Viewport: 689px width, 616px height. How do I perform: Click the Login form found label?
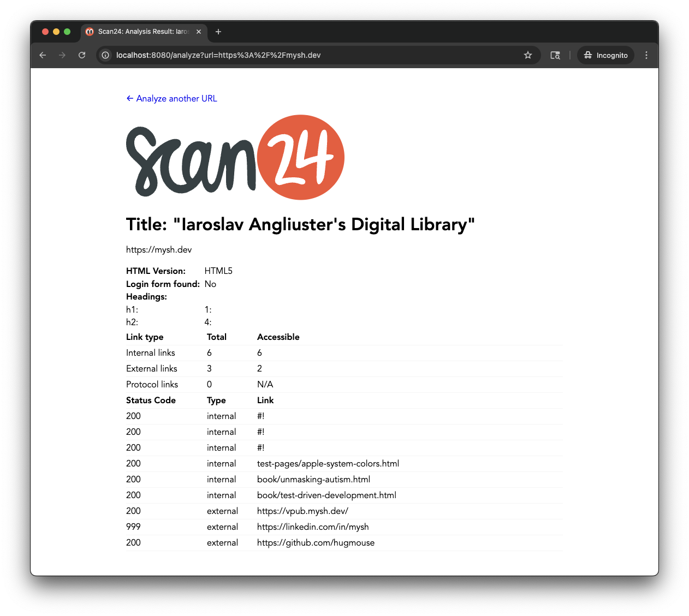click(x=163, y=284)
